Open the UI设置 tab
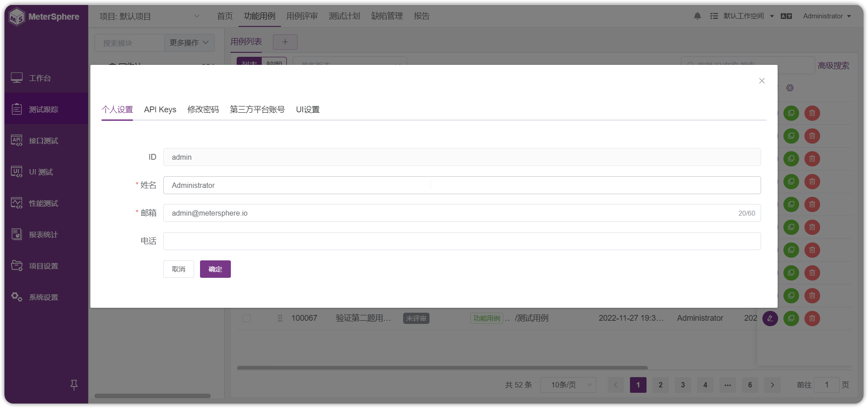This screenshot has width=868, height=408. 308,110
